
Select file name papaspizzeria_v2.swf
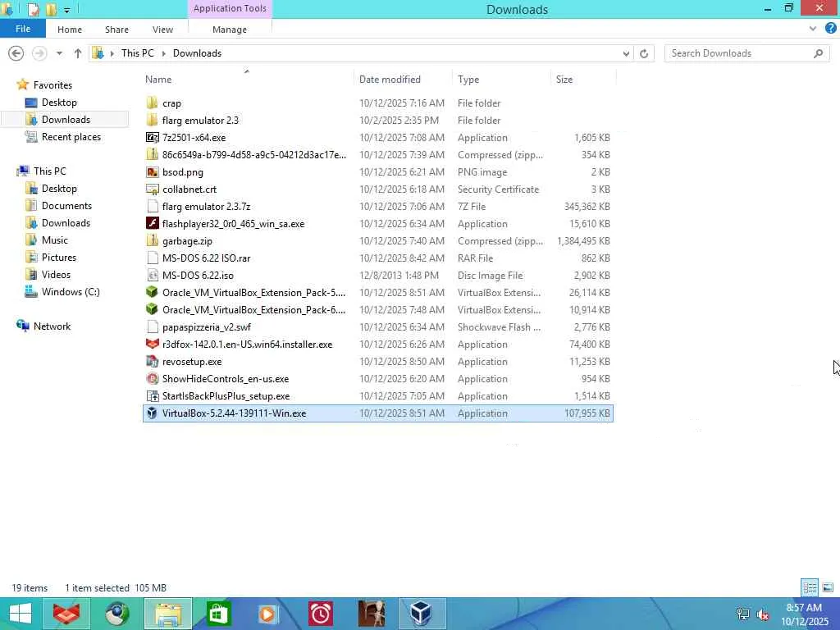(x=206, y=326)
